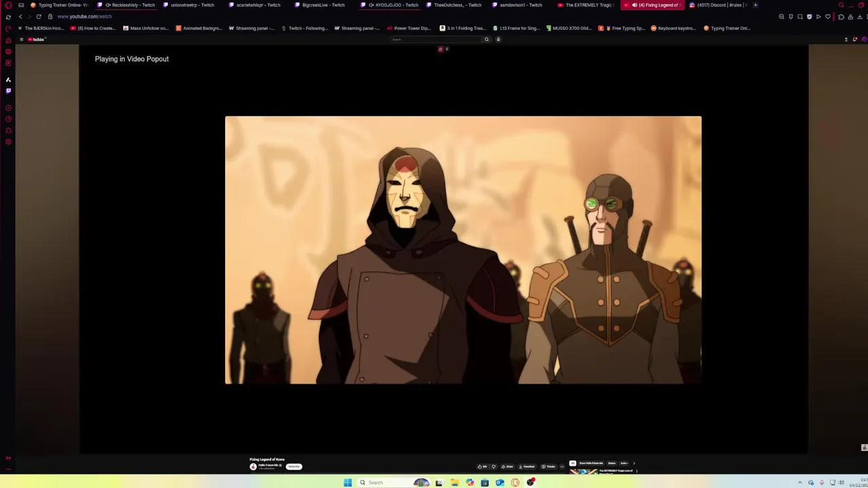868x488 pixels.
Task: Click the browser toolbar search magnifier icon
Action: click(781, 16)
